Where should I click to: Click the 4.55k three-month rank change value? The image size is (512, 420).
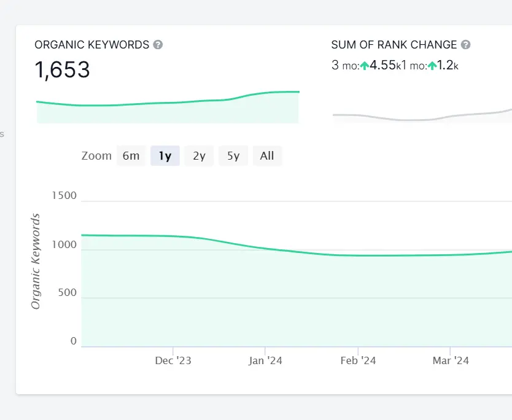[382, 65]
